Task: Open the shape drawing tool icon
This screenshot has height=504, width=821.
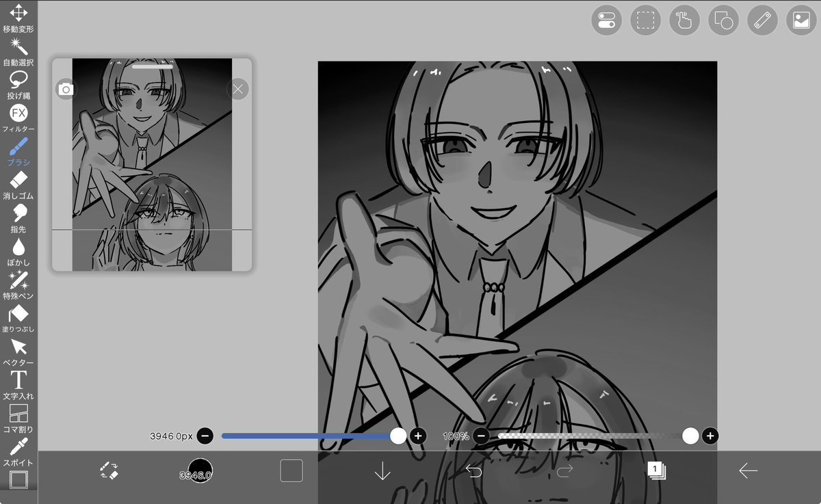Action: (723, 21)
